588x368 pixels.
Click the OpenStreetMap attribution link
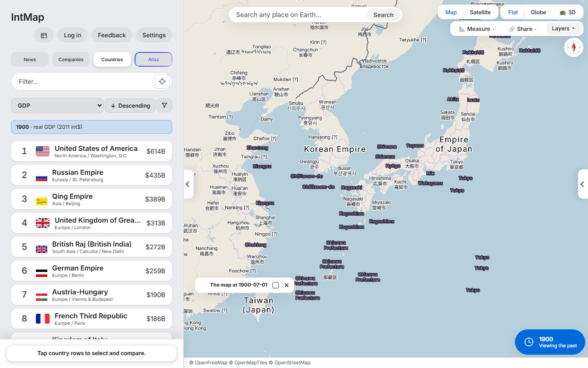292,362
